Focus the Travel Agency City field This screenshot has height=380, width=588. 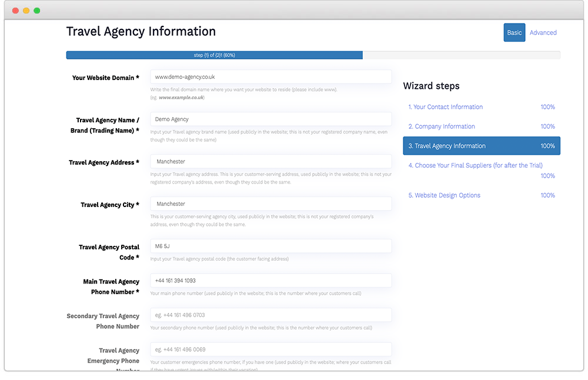coord(270,204)
